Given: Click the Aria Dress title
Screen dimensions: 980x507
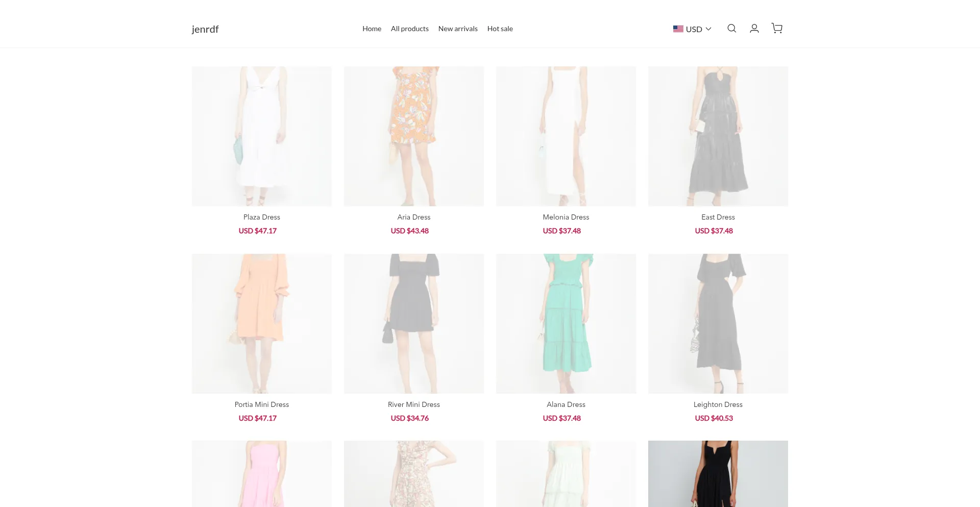Looking at the screenshot, I should 413,217.
